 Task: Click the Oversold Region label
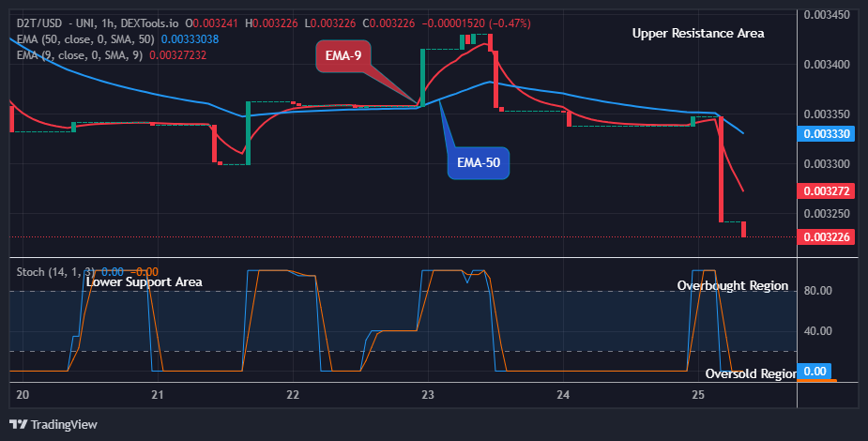[x=751, y=374]
